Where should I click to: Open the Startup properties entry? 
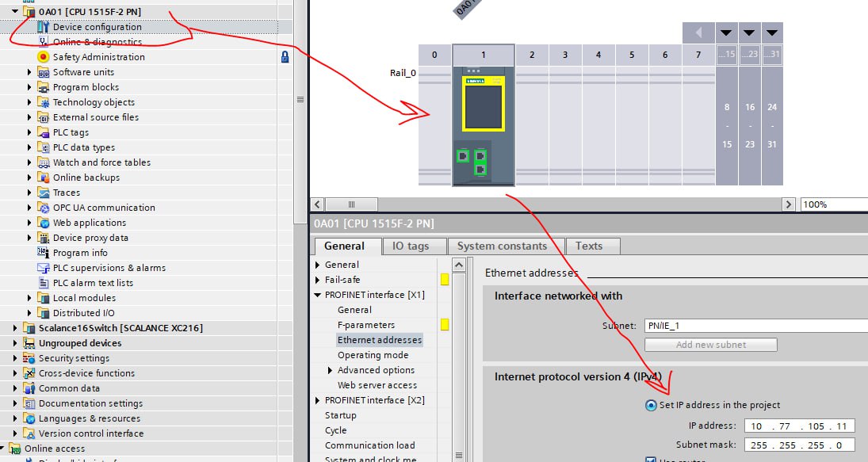pos(340,415)
